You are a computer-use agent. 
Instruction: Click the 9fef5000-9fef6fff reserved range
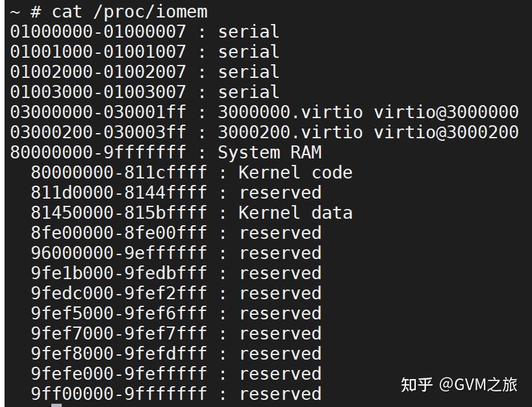pyautogui.click(x=118, y=314)
